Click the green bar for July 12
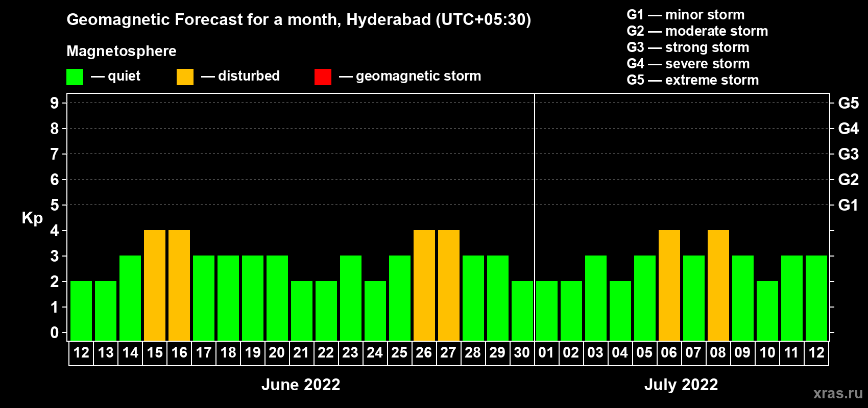 (816, 298)
